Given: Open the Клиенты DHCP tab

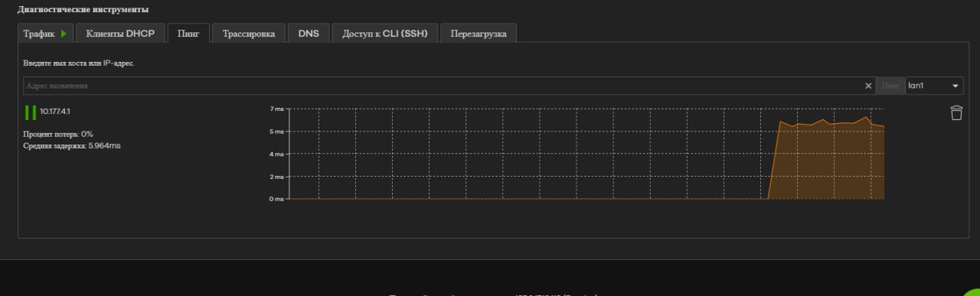Looking at the screenshot, I should 120,34.
